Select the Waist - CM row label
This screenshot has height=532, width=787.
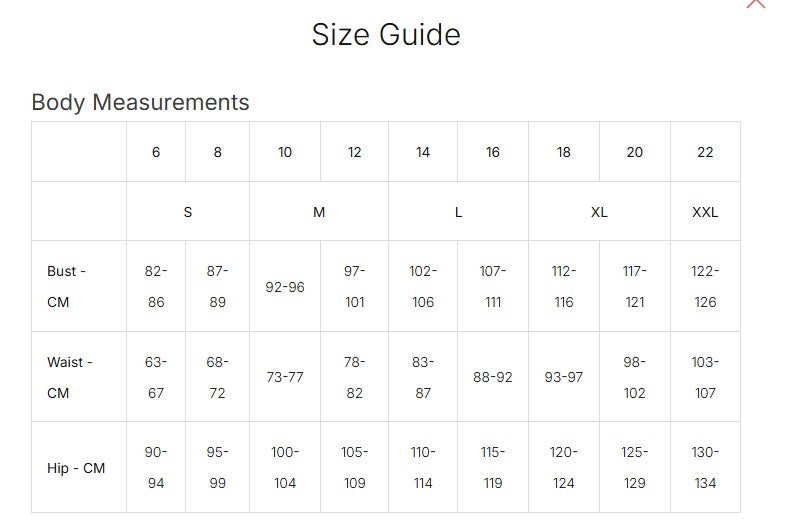tap(70, 377)
